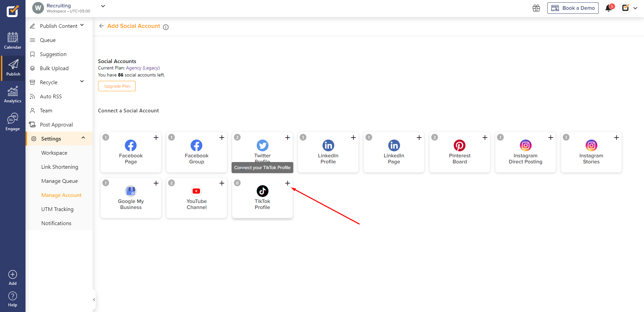
Task: Open the Engage section in sidebar
Action: point(13,122)
